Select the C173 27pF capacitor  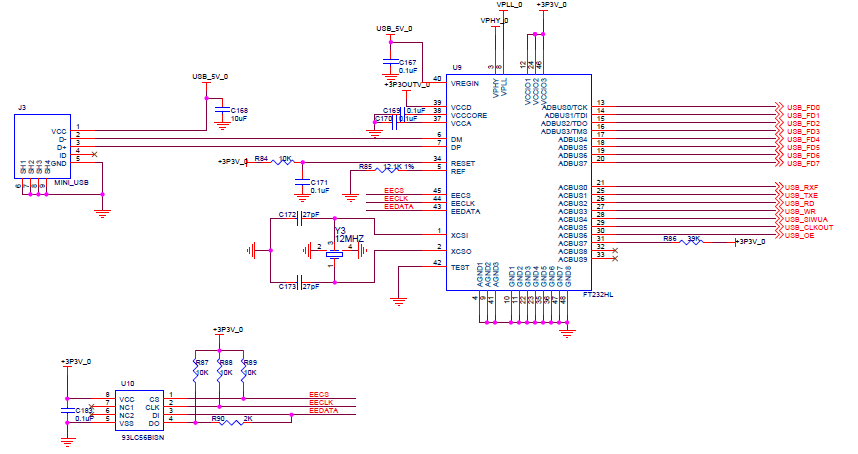coord(299,282)
